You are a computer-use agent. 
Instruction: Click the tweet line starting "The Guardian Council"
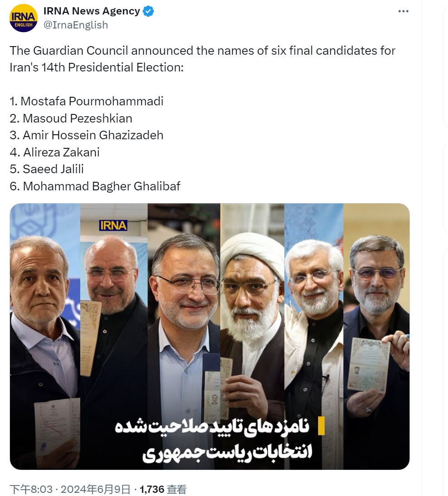202,51
